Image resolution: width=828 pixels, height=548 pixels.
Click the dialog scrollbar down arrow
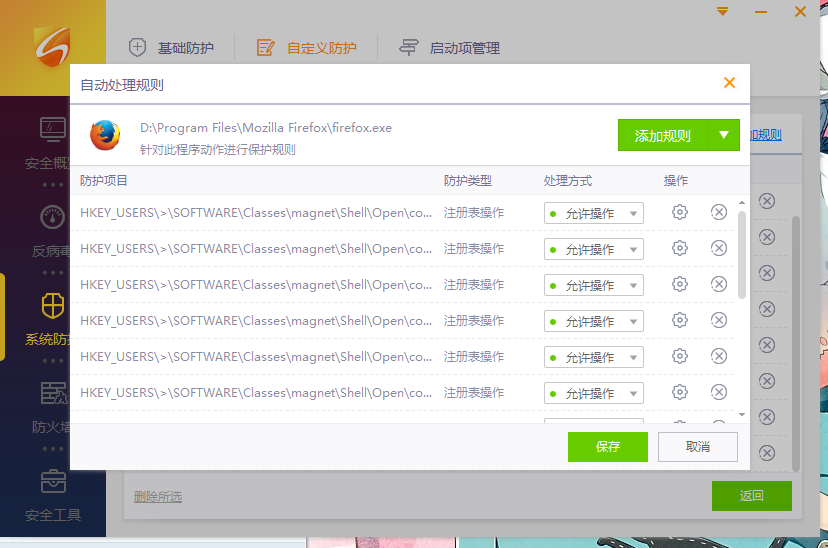(x=742, y=415)
